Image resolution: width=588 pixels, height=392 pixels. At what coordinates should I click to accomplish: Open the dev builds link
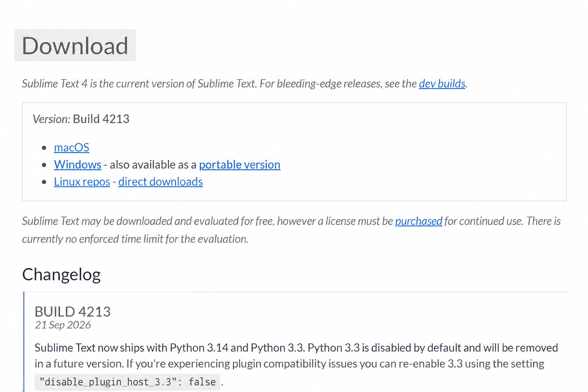pos(442,83)
